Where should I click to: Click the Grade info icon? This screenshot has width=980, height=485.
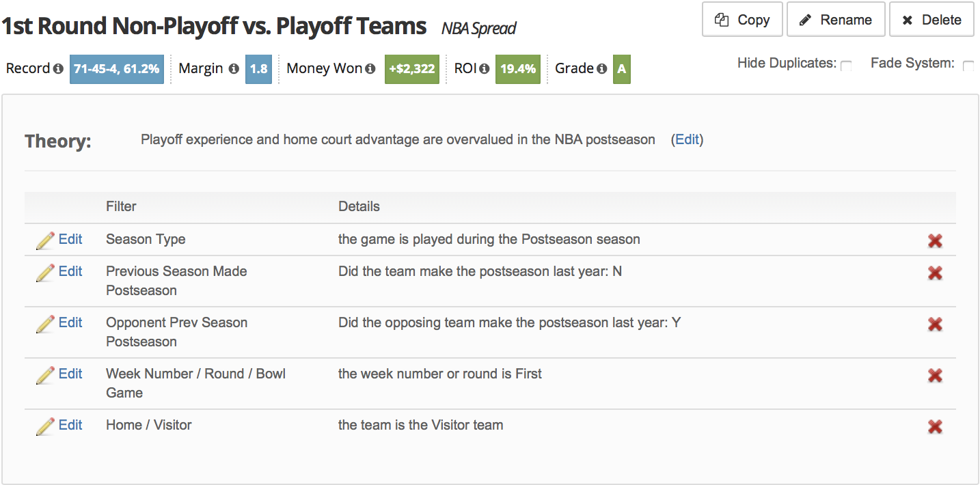pos(601,69)
